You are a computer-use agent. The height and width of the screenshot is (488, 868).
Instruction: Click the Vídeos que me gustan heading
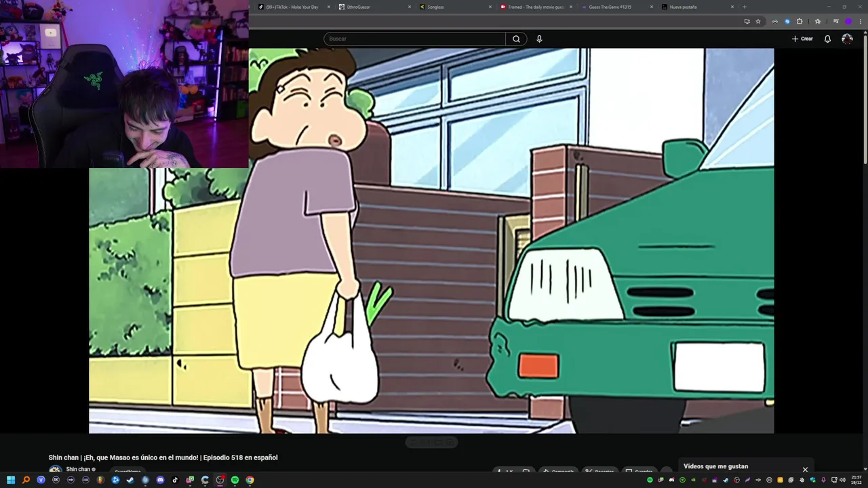click(x=715, y=466)
